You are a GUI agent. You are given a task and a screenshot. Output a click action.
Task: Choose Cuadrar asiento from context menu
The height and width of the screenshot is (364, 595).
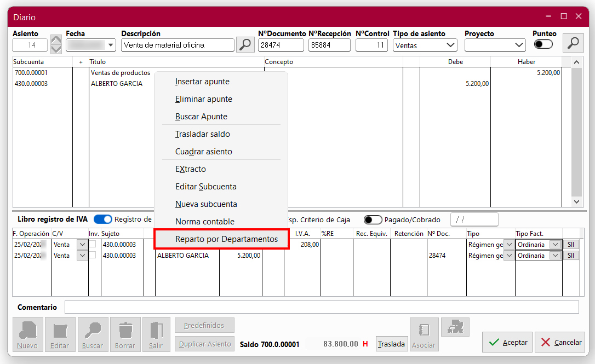(204, 152)
